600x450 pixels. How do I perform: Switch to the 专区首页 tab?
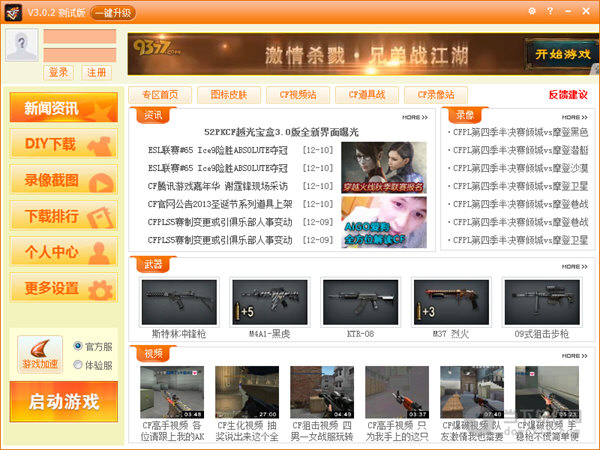(160, 95)
